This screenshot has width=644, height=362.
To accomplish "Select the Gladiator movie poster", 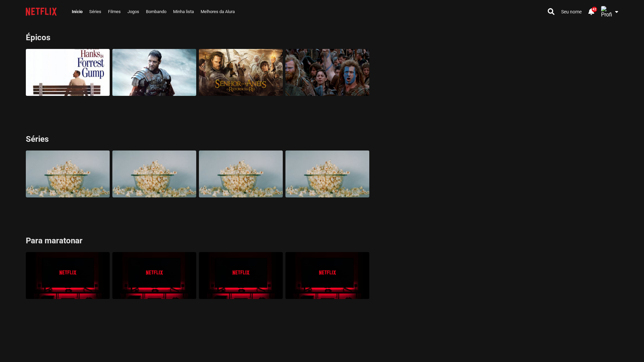I will [x=154, y=72].
